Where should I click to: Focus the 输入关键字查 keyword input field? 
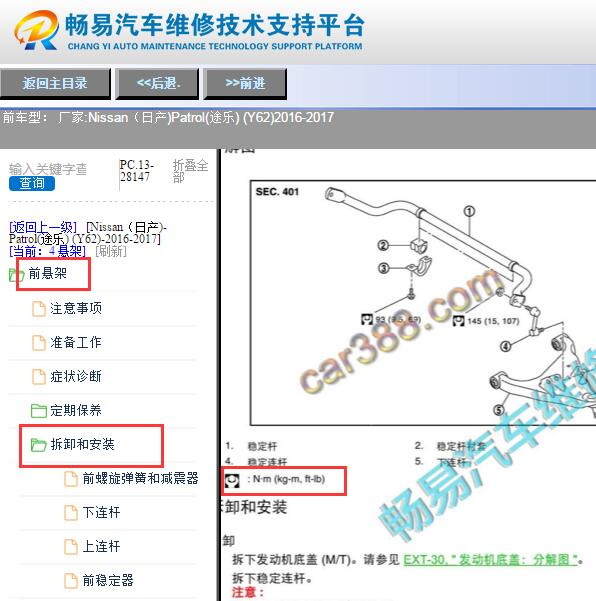point(48,169)
